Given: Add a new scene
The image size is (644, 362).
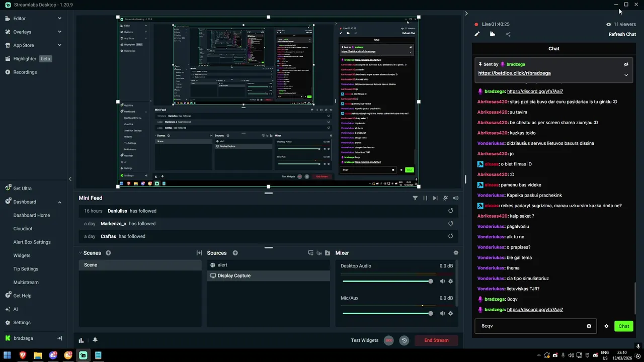Looking at the screenshot, I should (x=108, y=253).
